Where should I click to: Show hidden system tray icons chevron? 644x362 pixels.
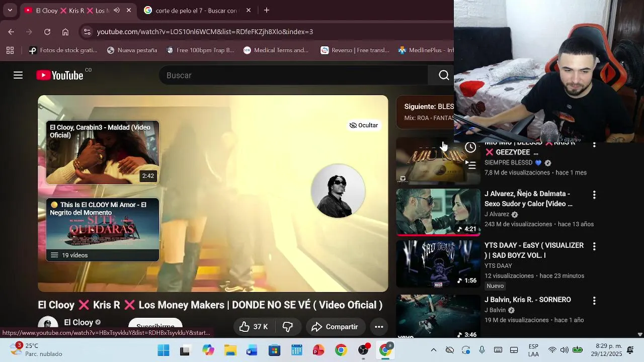click(434, 350)
